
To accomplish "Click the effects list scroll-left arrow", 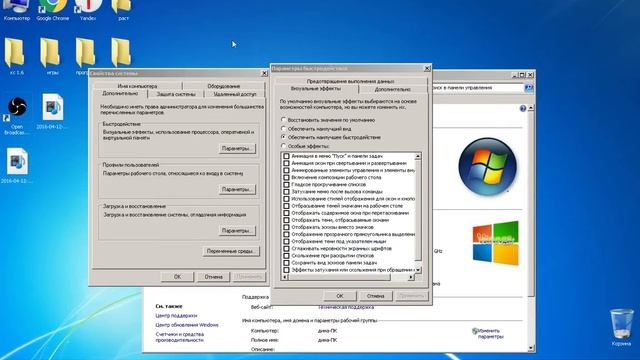I will click(285, 277).
